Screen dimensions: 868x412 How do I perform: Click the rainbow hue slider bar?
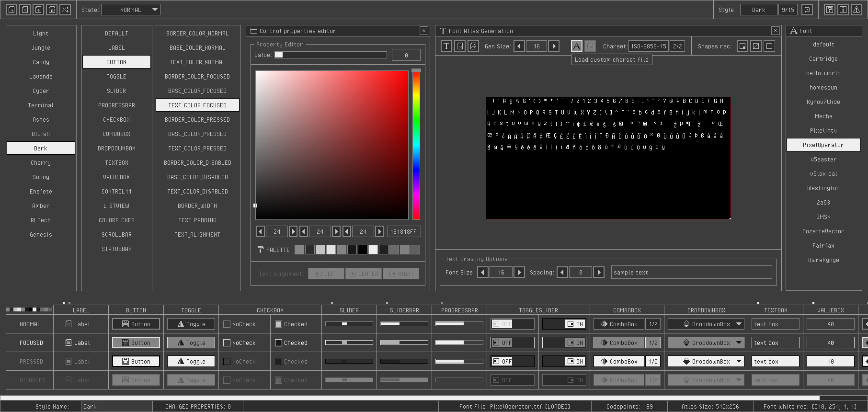point(416,144)
